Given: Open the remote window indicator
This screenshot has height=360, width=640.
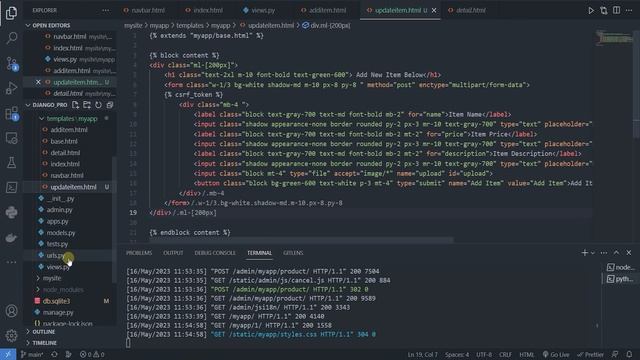Looking at the screenshot, I should click(x=8, y=354).
